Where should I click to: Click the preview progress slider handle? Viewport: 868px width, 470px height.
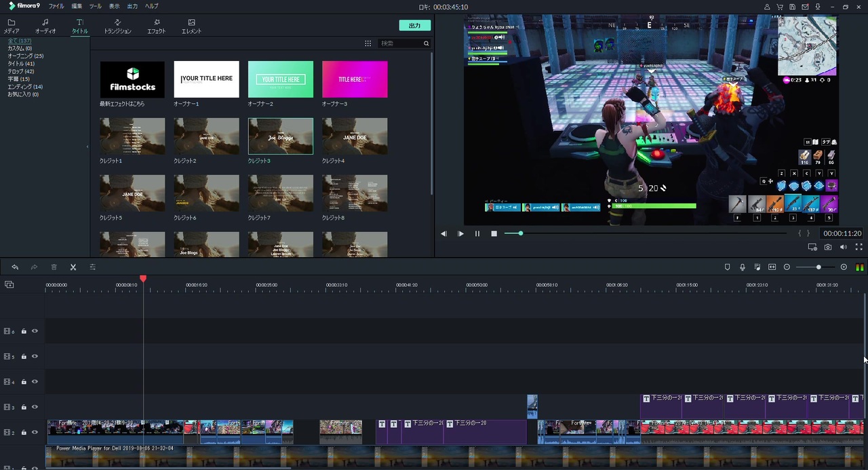coord(521,233)
